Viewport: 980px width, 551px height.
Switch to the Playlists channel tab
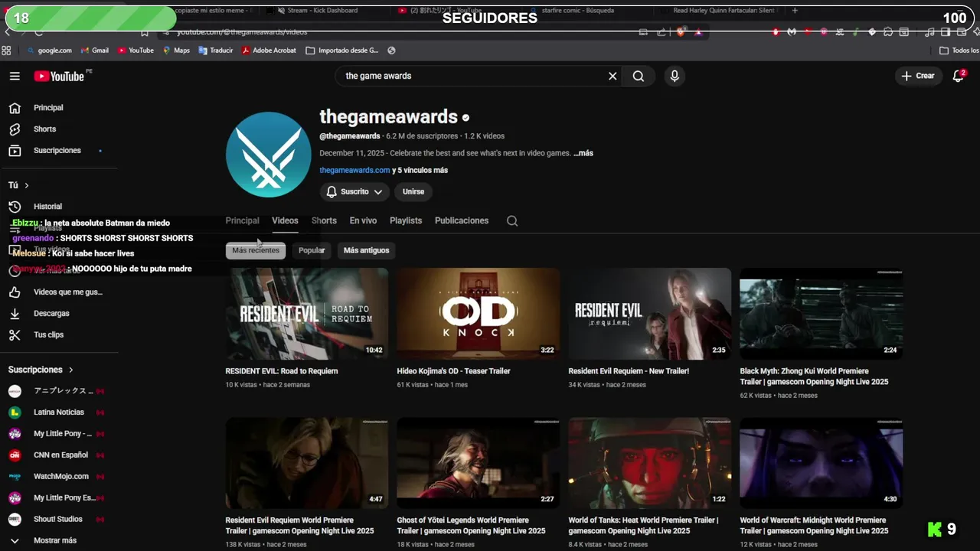pos(406,220)
